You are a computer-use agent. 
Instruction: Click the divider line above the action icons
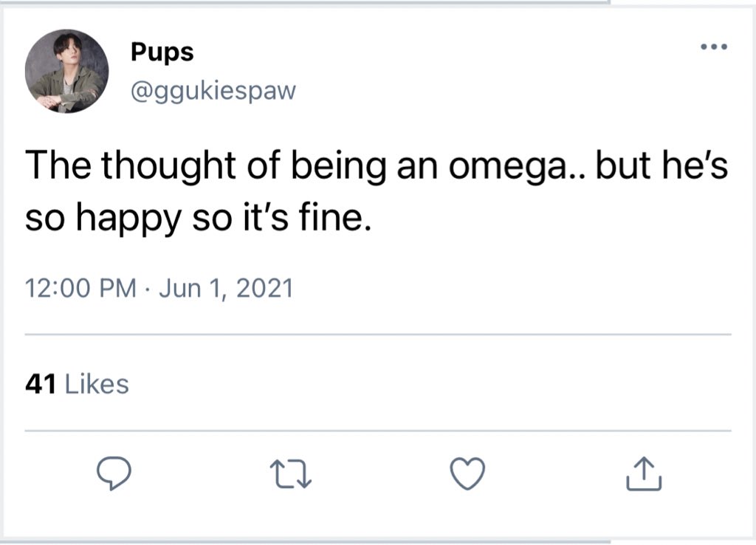[378, 431]
